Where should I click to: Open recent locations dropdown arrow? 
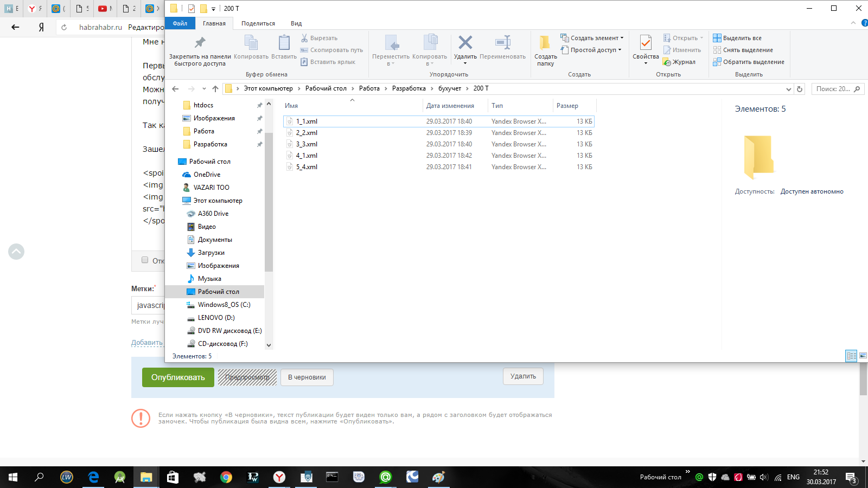(204, 89)
